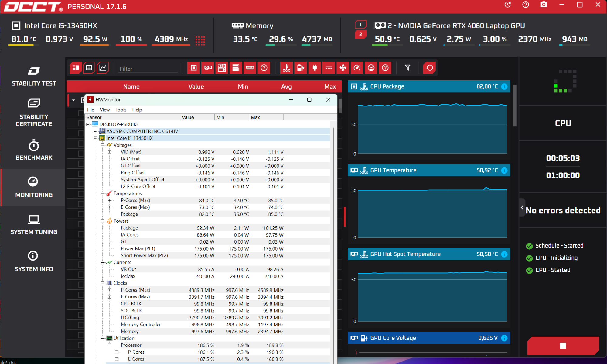The width and height of the screenshot is (607, 364).
Task: Toggle the temperature readings filter
Action: pyautogui.click(x=286, y=68)
